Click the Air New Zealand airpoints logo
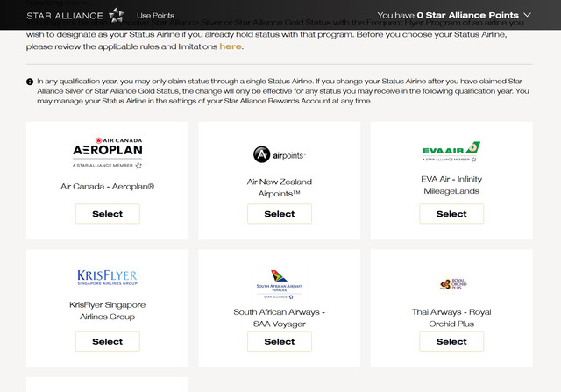The width and height of the screenshot is (561, 392). (x=280, y=154)
